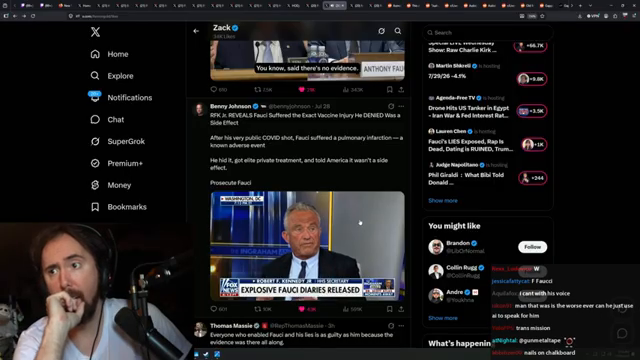Click the Benny Johnson author name
Image resolution: width=640 pixels, height=360 pixels.
[x=230, y=106]
